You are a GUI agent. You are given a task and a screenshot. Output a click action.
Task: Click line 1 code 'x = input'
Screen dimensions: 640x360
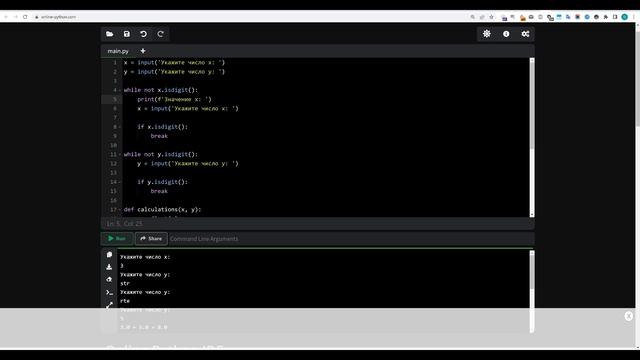point(174,62)
